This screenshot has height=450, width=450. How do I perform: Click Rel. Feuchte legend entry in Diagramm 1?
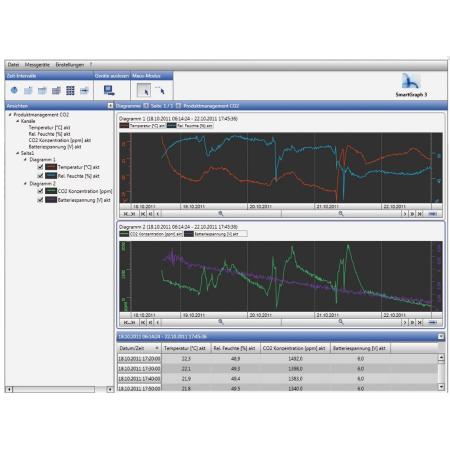point(190,126)
